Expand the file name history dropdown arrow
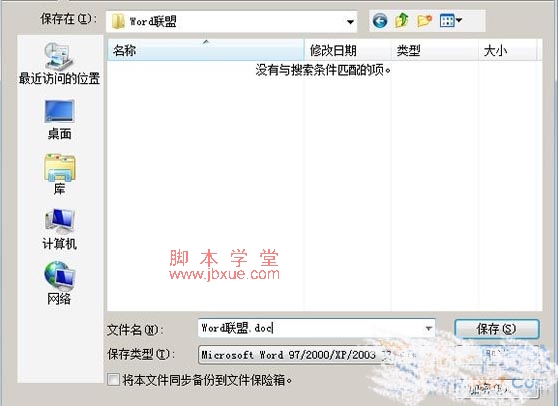The image size is (558, 406). (x=429, y=328)
